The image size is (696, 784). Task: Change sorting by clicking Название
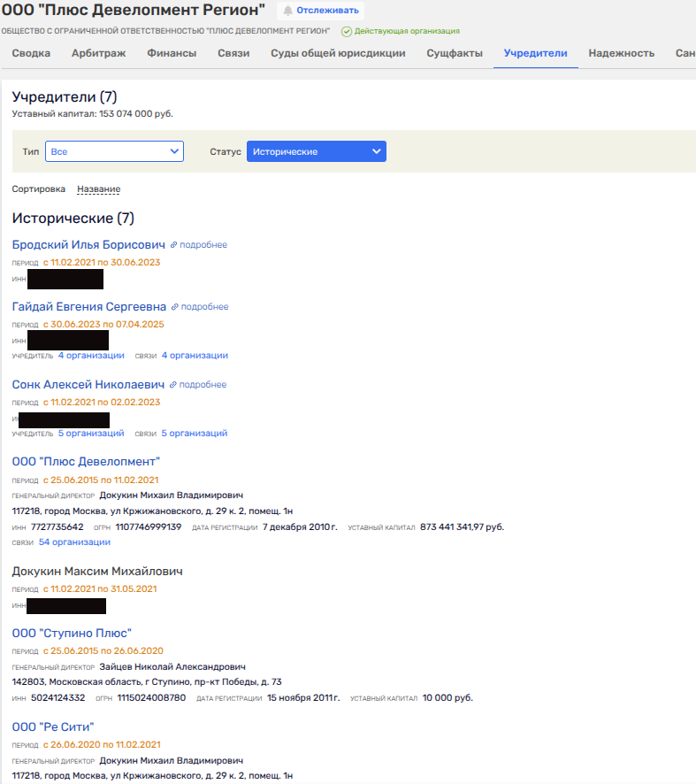pos(98,189)
